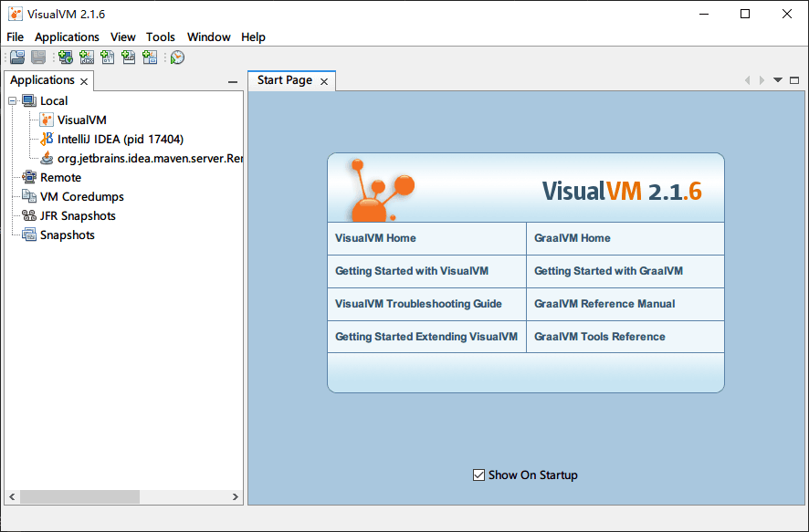Select the Local computer icon in tree
This screenshot has width=809, height=532.
pos(29,100)
